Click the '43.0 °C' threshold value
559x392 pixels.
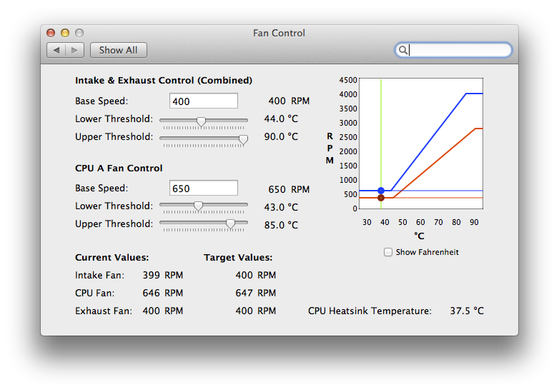coord(281,207)
